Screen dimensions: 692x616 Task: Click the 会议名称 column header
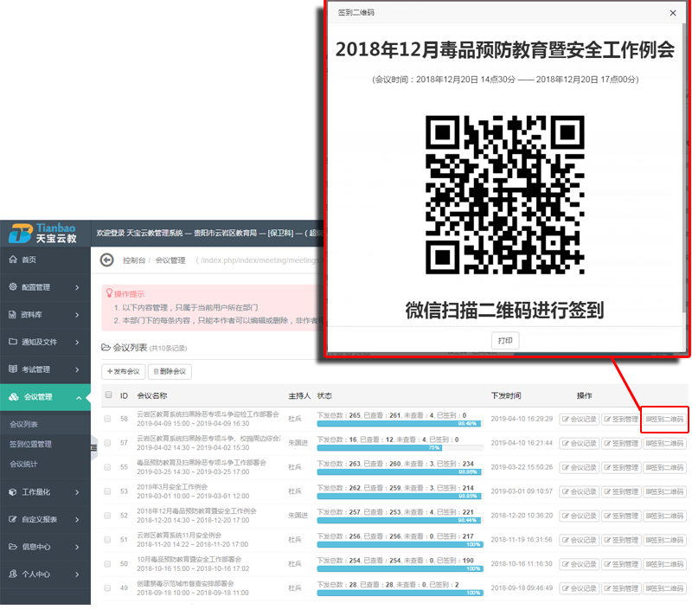[152, 395]
